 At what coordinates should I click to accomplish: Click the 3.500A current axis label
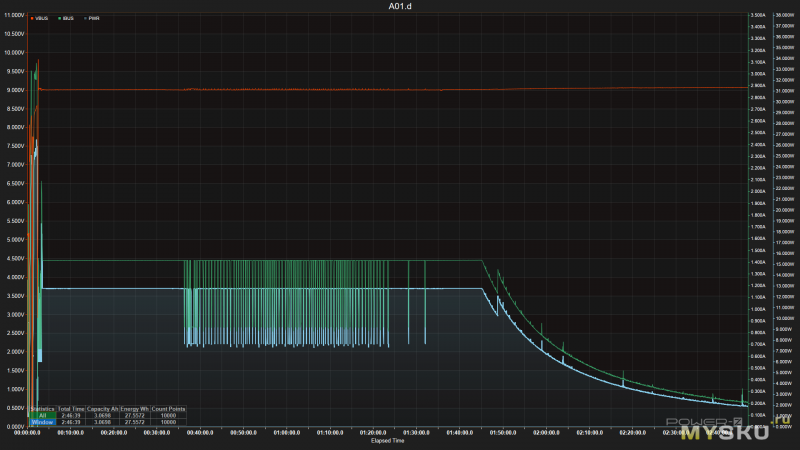[x=758, y=15]
